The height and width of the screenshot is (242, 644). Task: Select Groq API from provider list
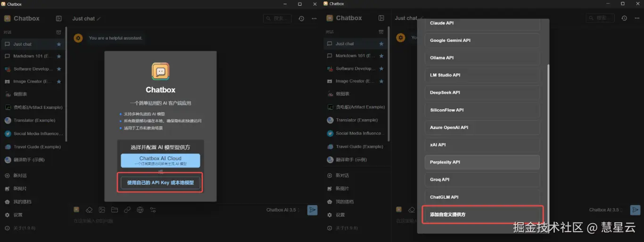[482, 180]
